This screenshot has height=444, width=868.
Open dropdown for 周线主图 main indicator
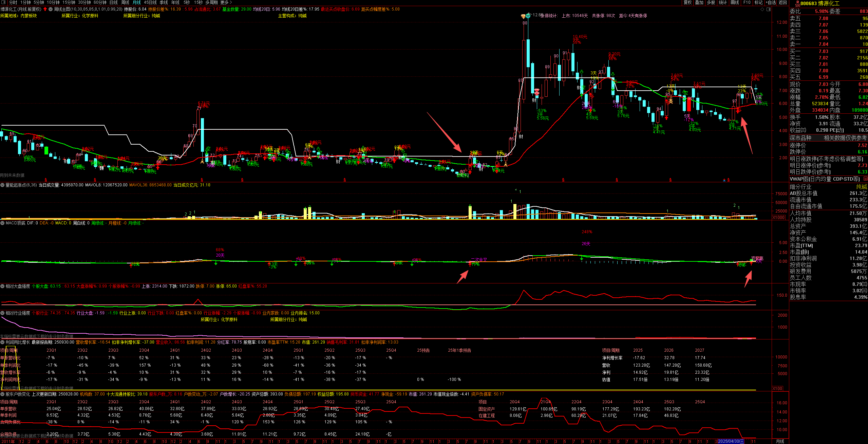[51, 9]
